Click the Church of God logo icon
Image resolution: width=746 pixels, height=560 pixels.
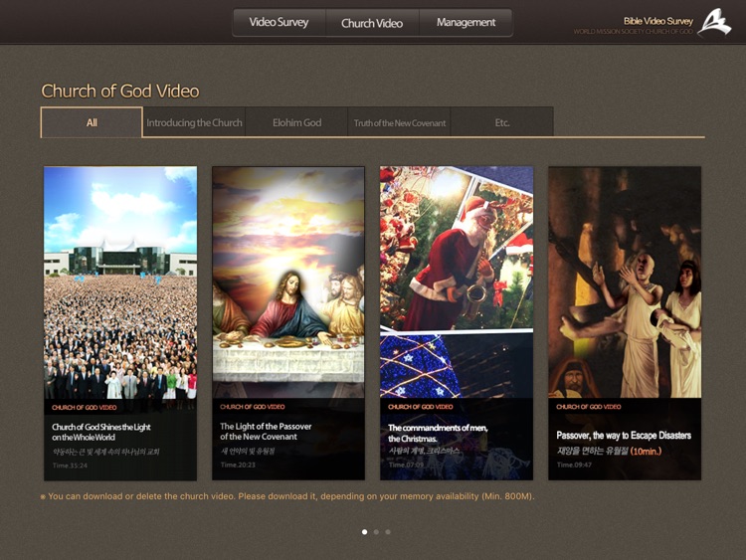pos(713,22)
